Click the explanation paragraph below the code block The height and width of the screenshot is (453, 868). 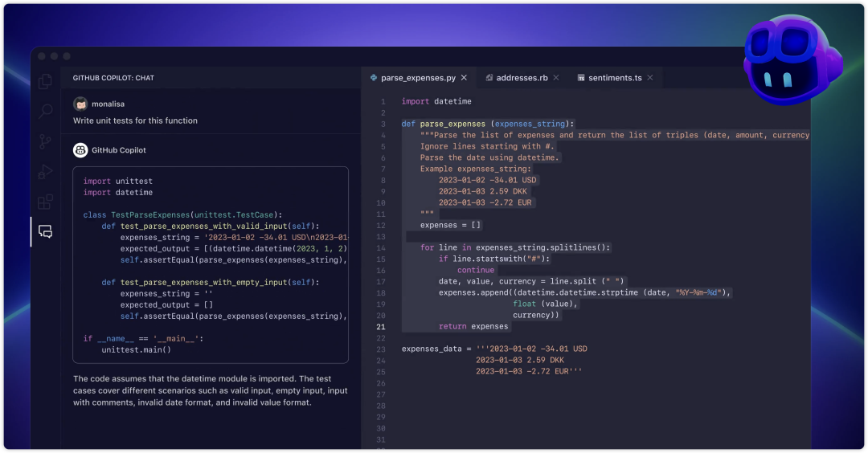click(211, 390)
